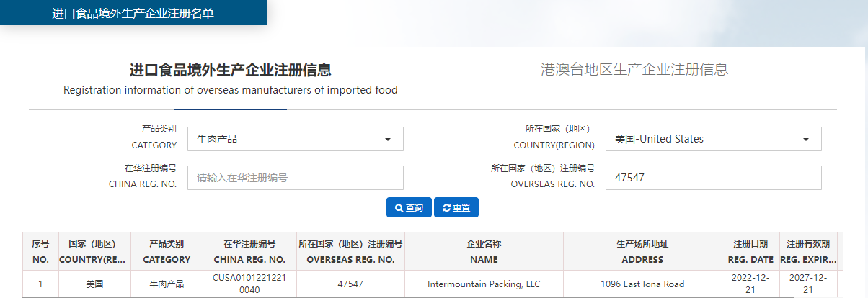Click the 注册日期 REG. DATE column header

click(x=750, y=251)
